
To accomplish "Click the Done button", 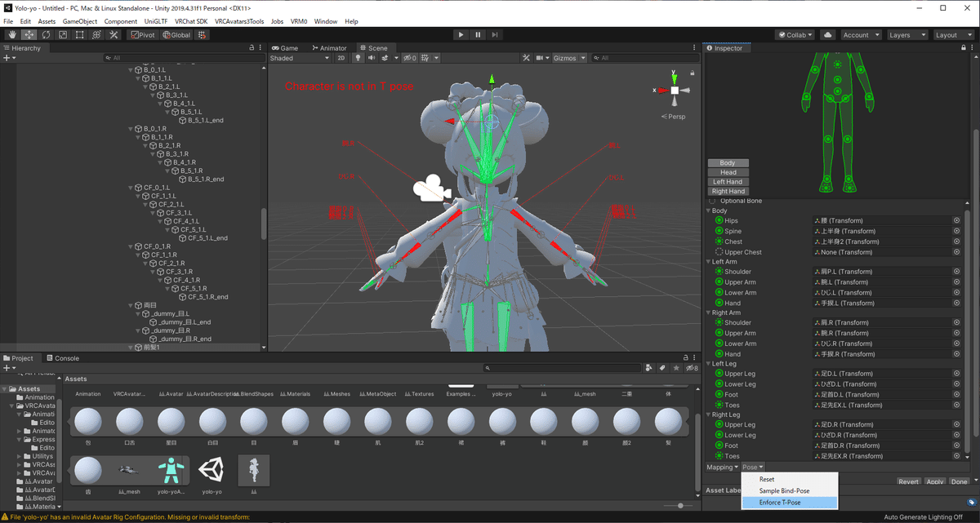I will (x=960, y=482).
